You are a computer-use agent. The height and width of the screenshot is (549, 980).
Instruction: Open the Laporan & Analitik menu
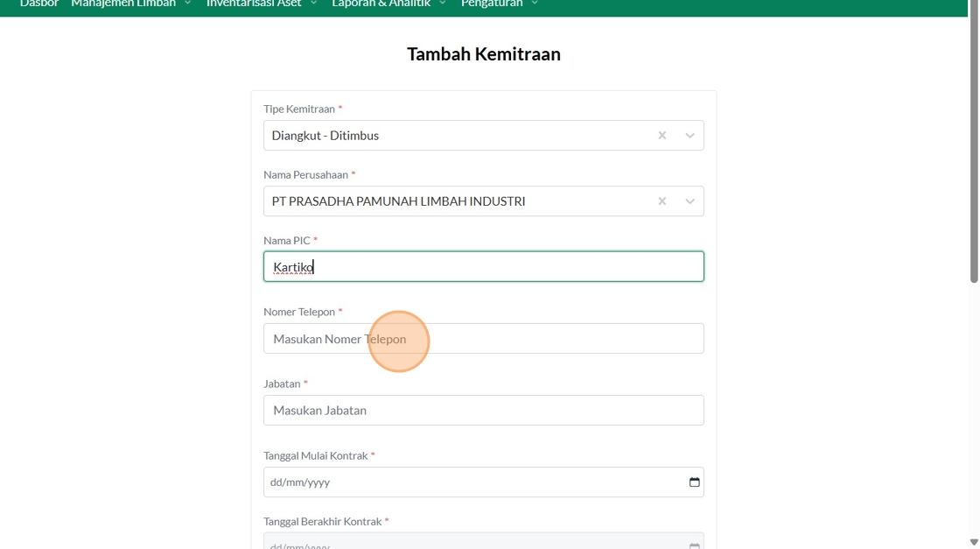click(x=388, y=4)
